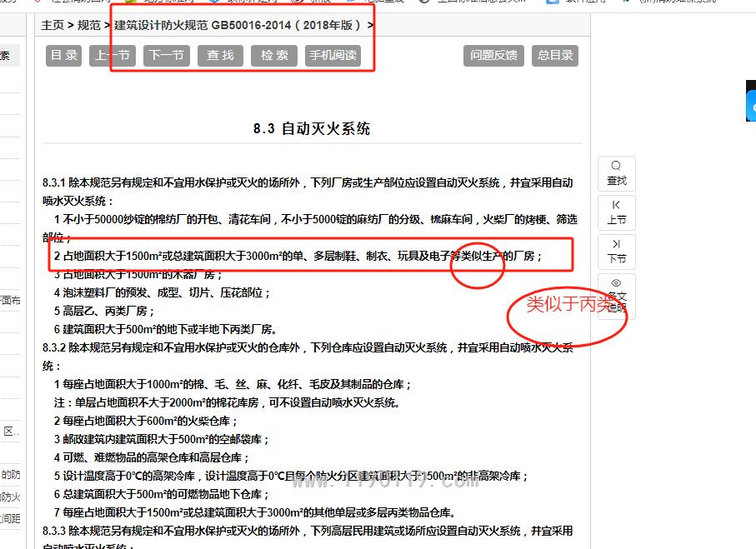
Task: Go to previous section via 上节 sidebar icon
Action: pyautogui.click(x=617, y=212)
